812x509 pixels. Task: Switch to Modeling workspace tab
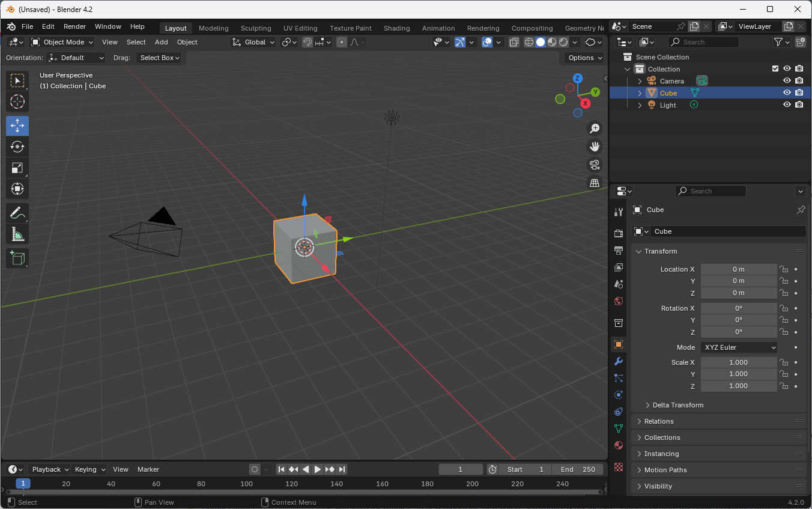pyautogui.click(x=213, y=28)
